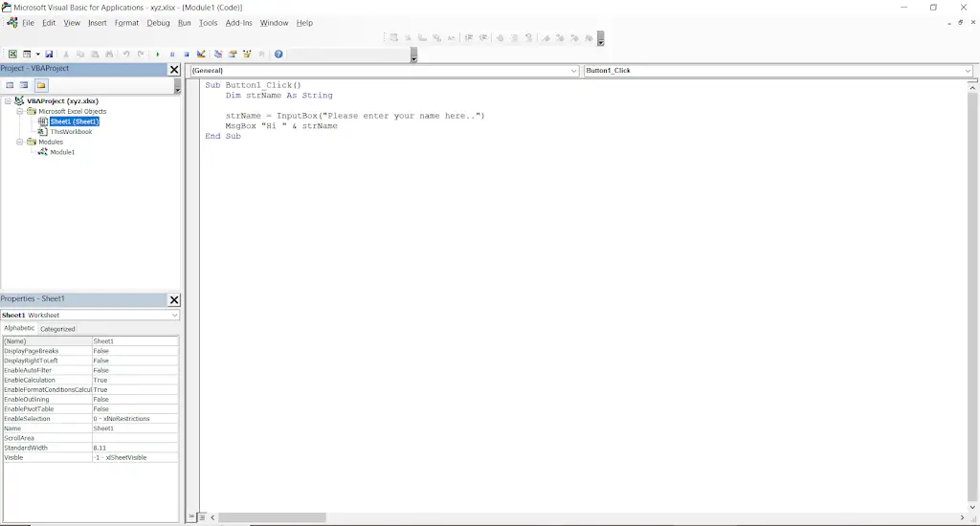Click the Reset stop icon
This screenshot has height=526, width=980.
pos(187,55)
